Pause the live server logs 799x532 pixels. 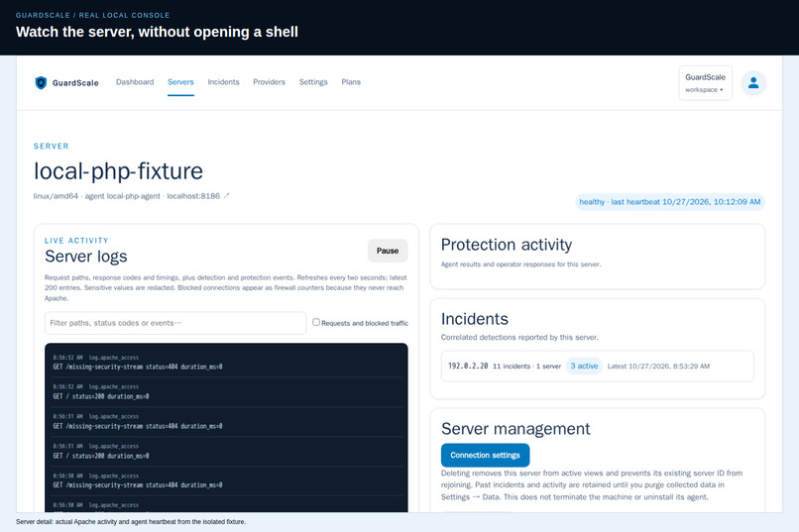388,251
